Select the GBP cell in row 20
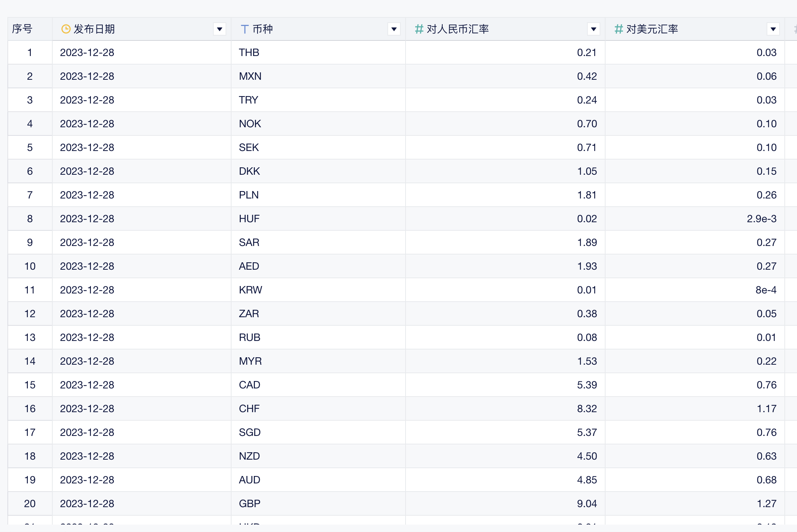This screenshot has height=532, width=797. point(249,503)
